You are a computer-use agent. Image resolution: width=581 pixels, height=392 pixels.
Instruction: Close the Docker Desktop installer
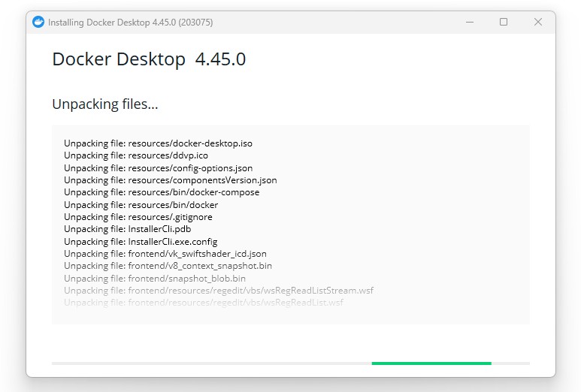[x=538, y=23]
